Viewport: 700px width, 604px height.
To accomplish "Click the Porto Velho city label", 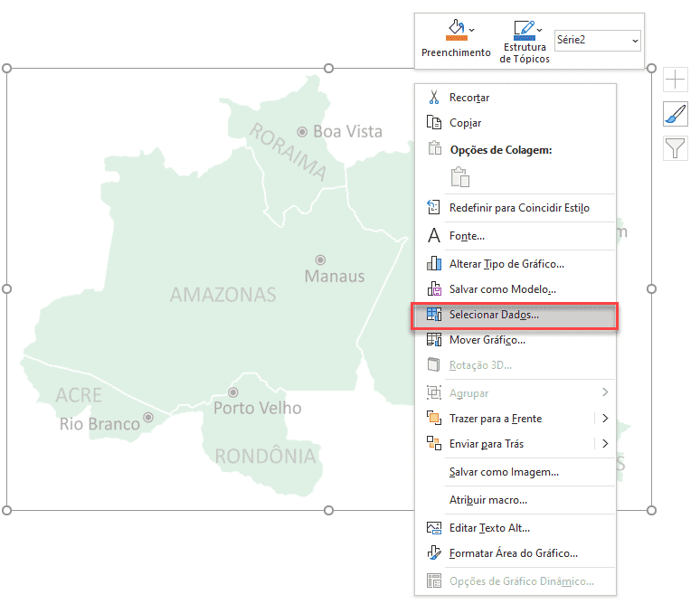I will [258, 408].
